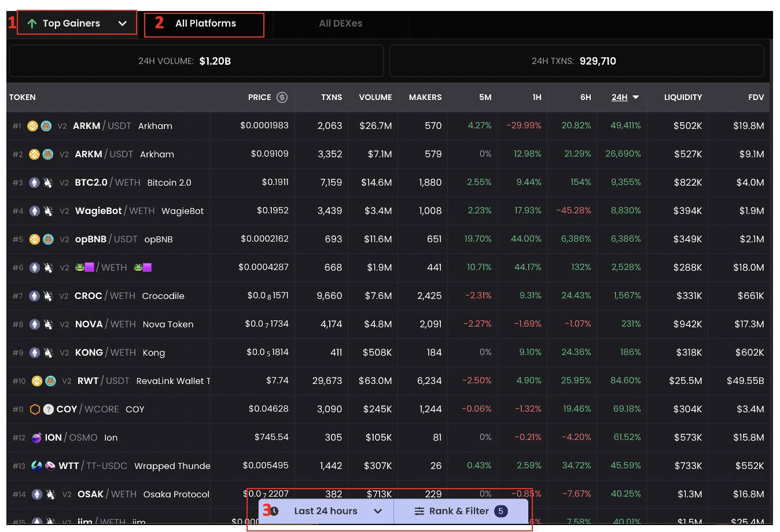Click the Uniswap icon in KONG row
This screenshot has height=532, width=780.
coord(48,353)
